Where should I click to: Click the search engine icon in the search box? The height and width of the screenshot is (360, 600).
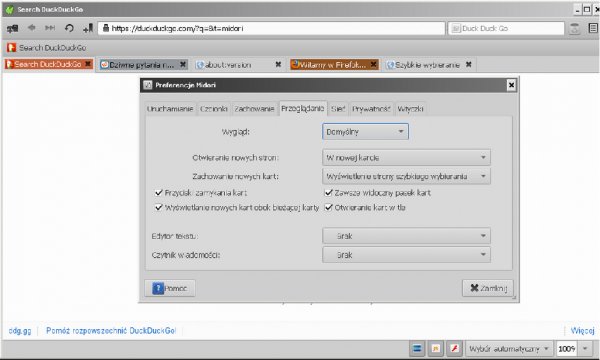click(x=455, y=28)
